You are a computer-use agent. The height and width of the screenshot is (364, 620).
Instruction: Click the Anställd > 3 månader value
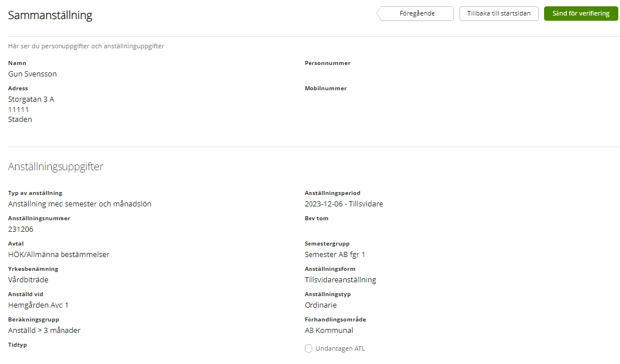coord(44,331)
